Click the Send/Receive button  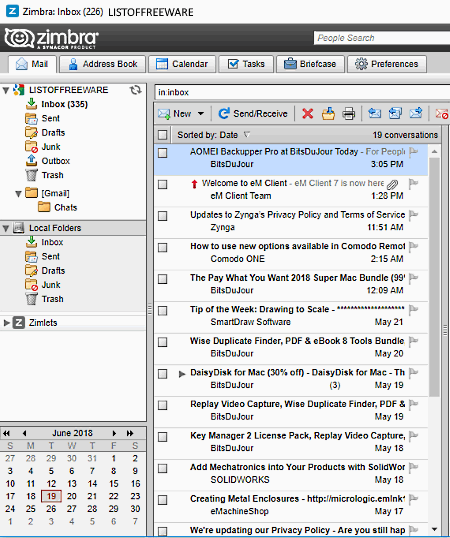click(x=253, y=114)
